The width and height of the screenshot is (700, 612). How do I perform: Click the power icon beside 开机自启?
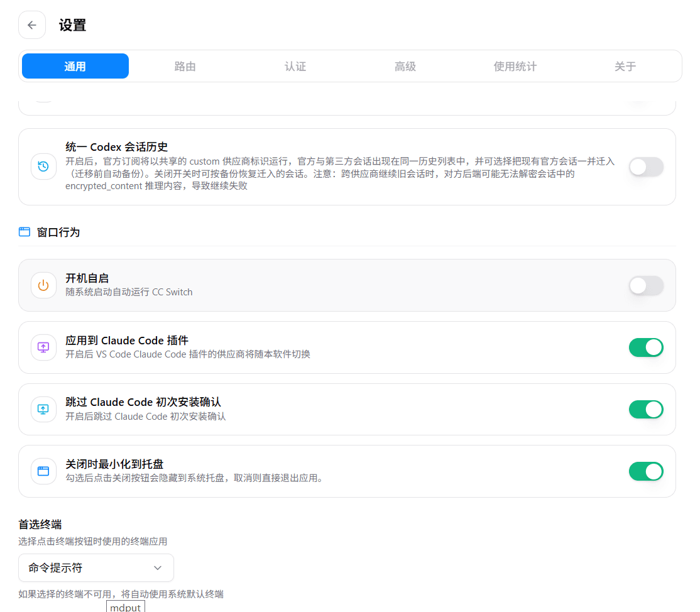[43, 285]
